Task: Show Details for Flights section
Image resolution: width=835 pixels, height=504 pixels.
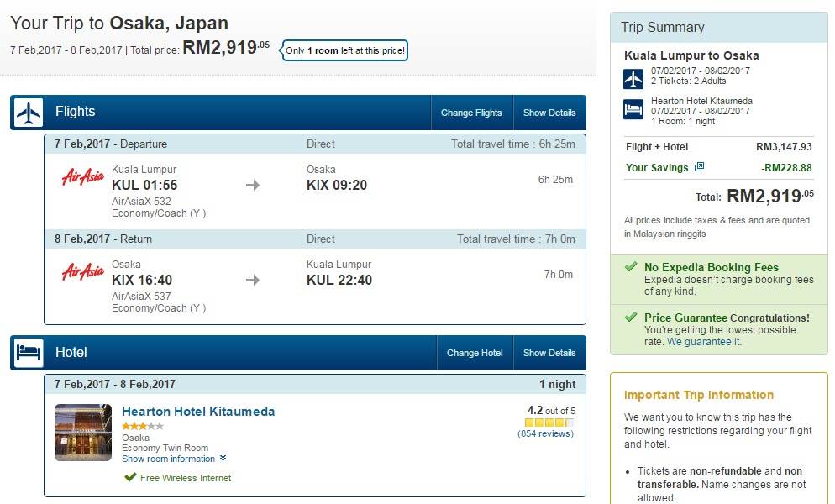Action: pos(549,113)
